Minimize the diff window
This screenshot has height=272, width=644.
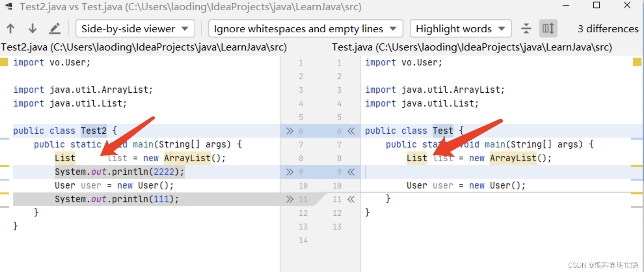(x=566, y=6)
